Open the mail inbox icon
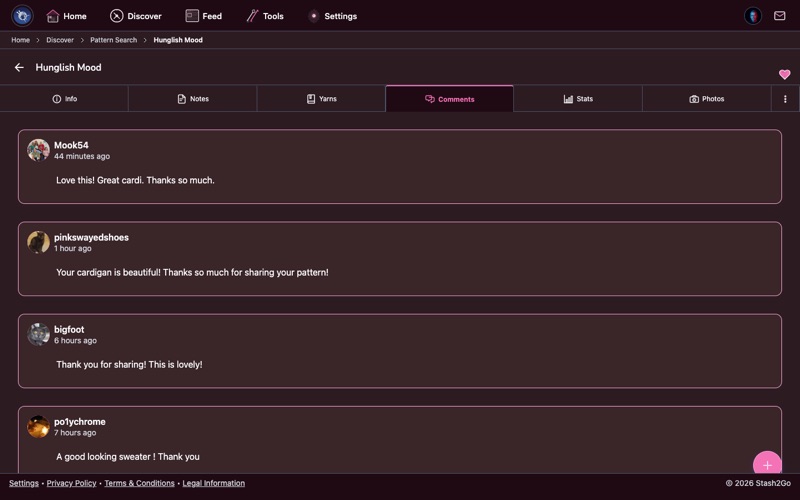 pos(780,16)
